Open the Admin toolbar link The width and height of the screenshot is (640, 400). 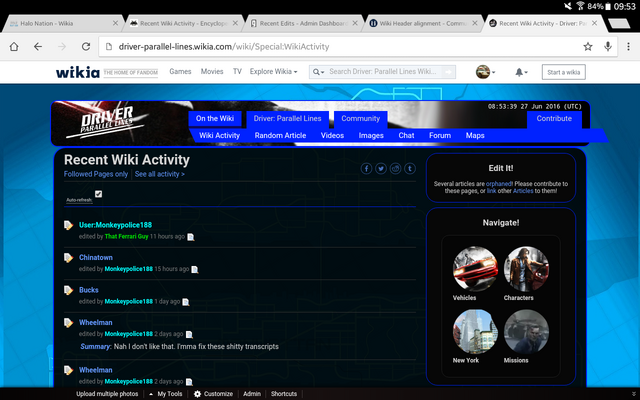coord(252,394)
